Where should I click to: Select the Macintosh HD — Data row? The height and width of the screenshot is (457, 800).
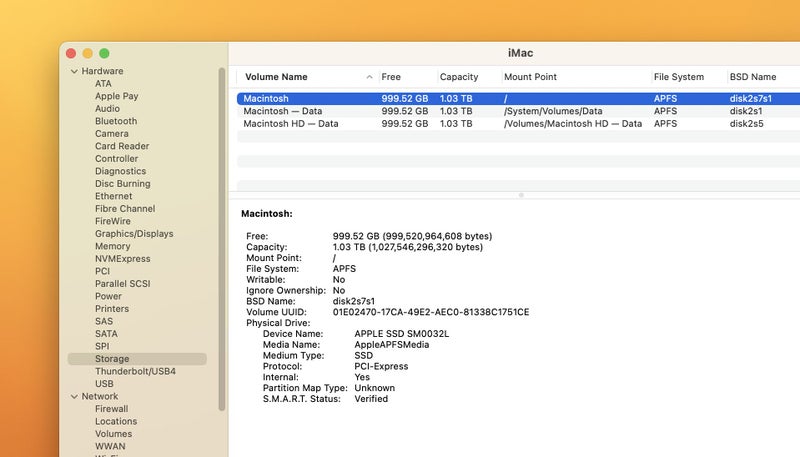point(290,124)
